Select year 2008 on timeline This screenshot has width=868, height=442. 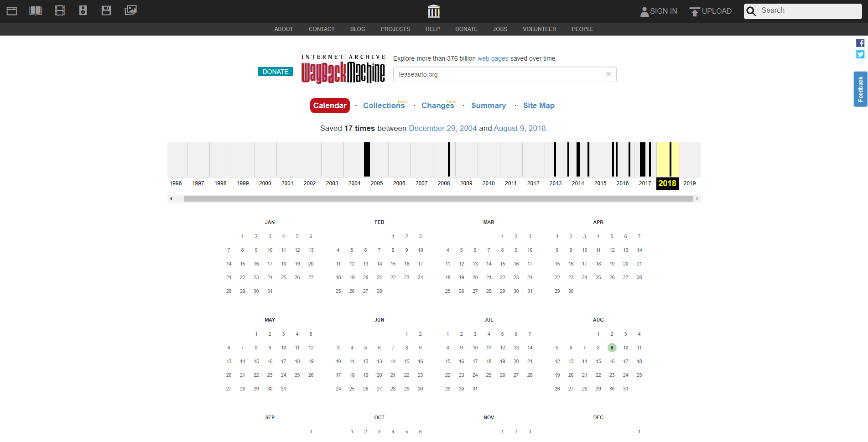pyautogui.click(x=444, y=183)
